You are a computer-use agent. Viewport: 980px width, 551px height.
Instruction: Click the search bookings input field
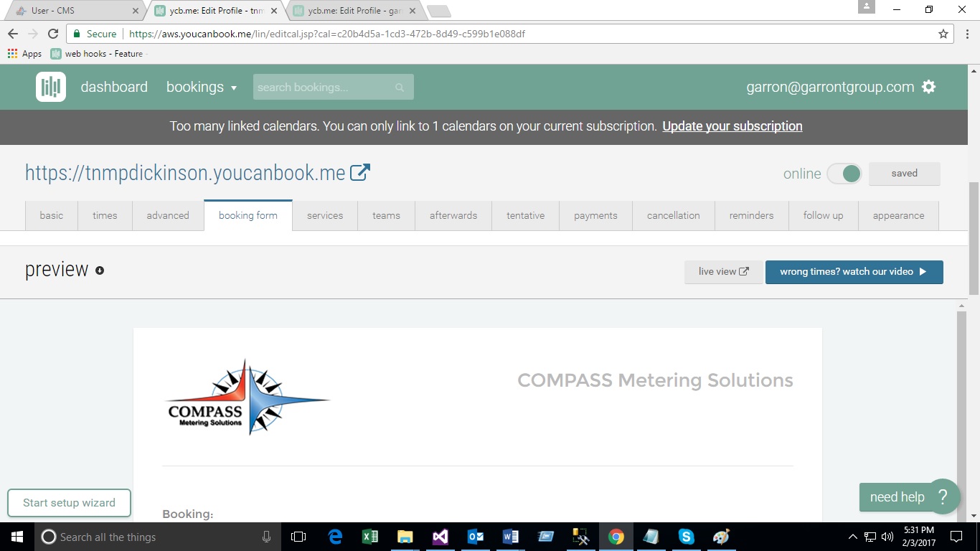(323, 88)
